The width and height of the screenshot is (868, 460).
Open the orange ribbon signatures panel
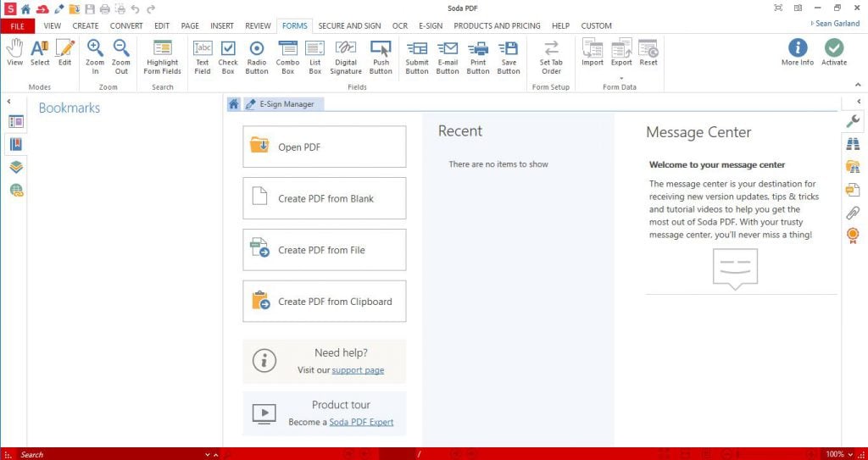tap(853, 236)
